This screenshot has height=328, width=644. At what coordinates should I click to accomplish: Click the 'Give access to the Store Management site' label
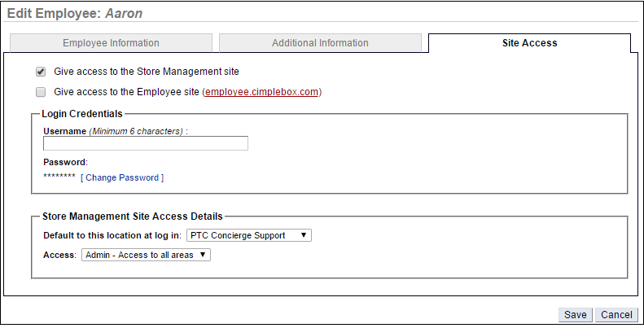(147, 72)
